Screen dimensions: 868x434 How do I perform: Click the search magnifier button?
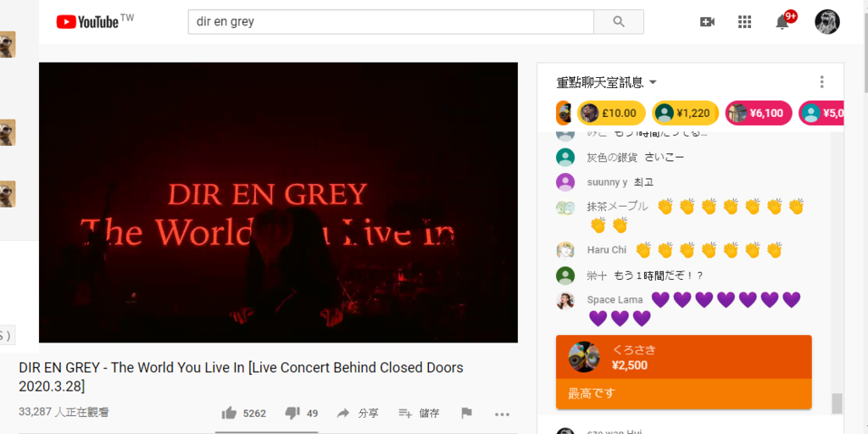[618, 22]
